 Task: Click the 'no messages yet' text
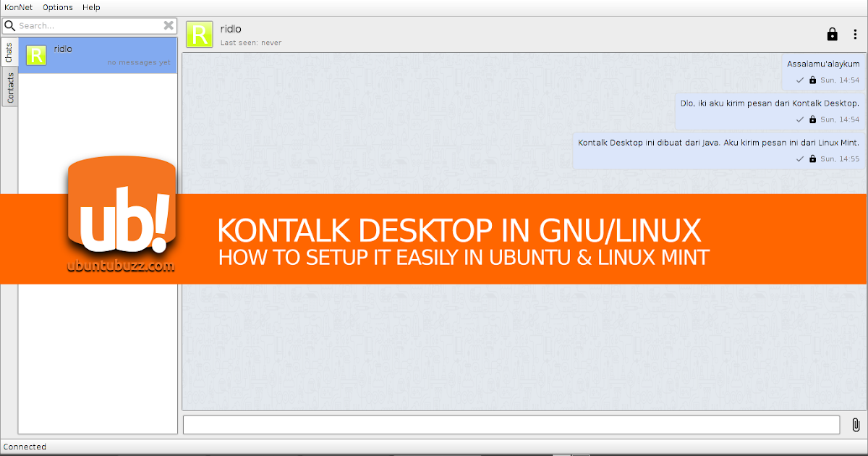click(x=139, y=63)
